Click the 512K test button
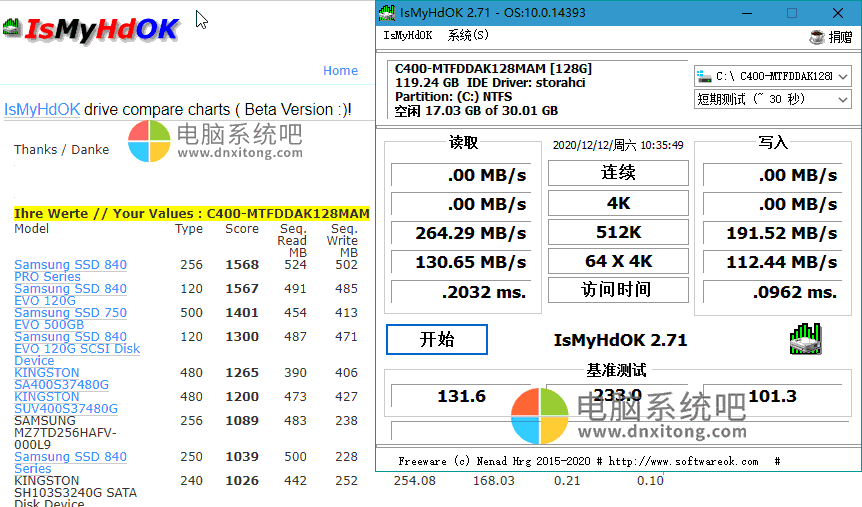Viewport: 862px width, 507px height. (x=618, y=232)
